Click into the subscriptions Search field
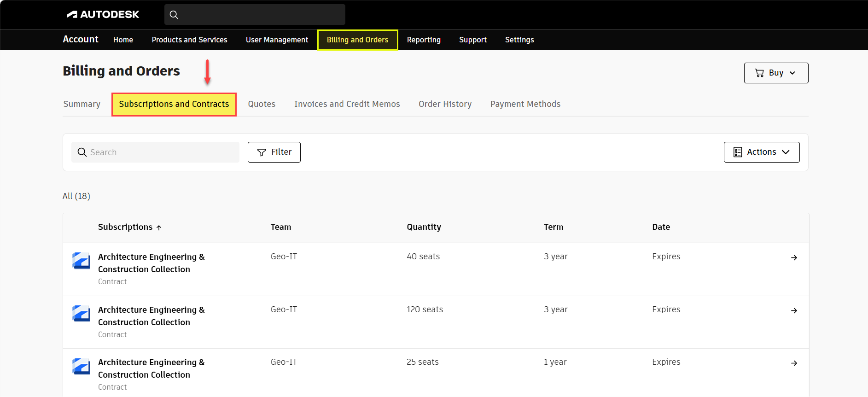The height and width of the screenshot is (397, 868). (x=155, y=152)
